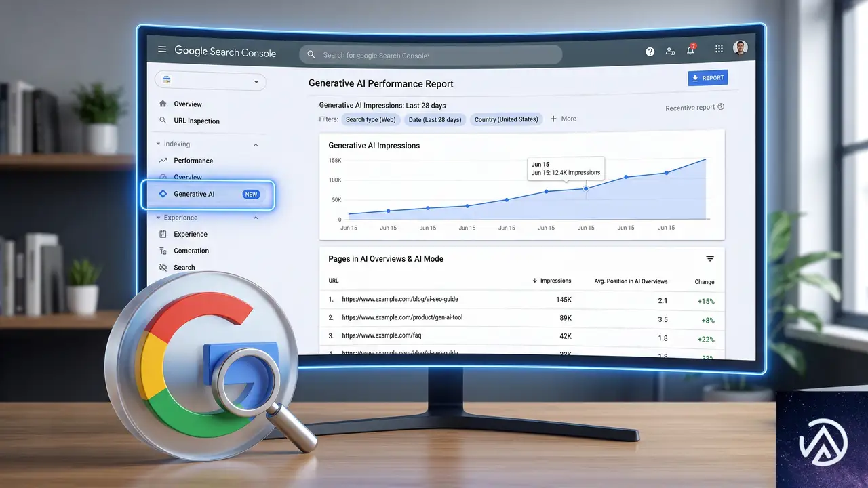Go to Performance in the sidebar

(193, 161)
